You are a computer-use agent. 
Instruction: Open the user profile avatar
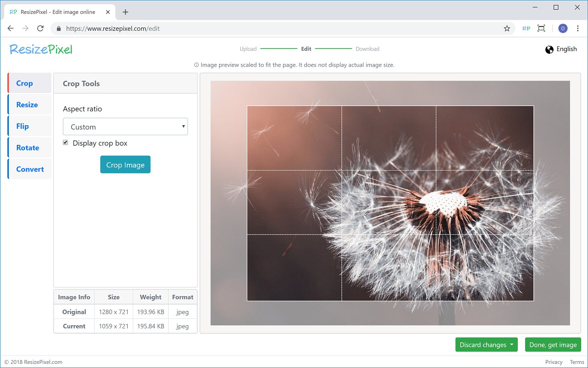point(563,29)
